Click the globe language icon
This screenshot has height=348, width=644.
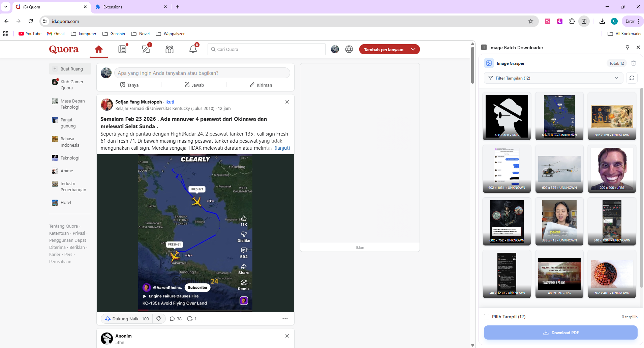click(349, 49)
